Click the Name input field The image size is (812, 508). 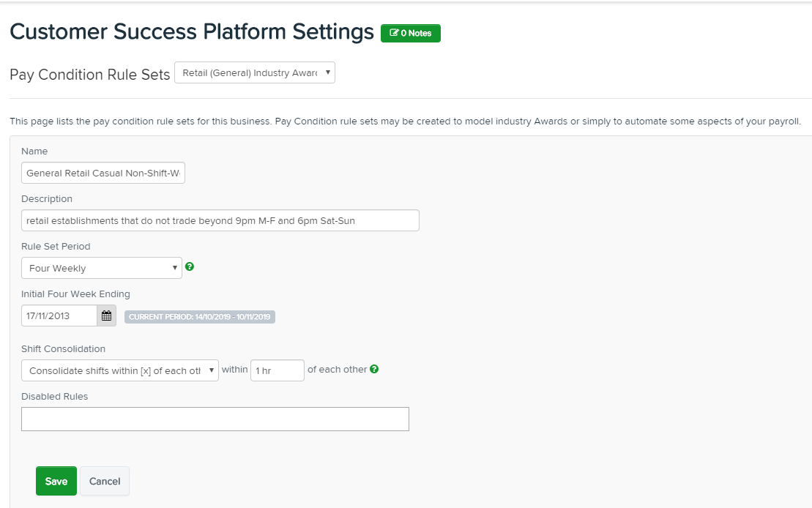103,173
